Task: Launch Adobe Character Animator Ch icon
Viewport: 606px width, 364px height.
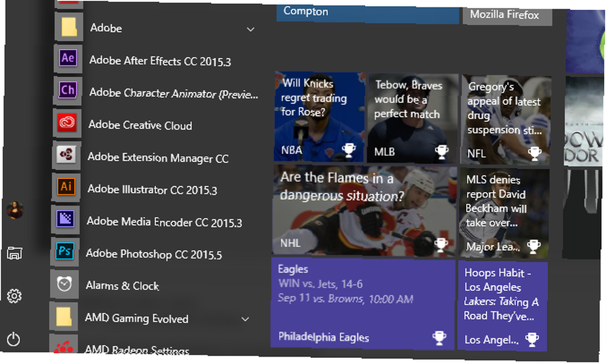Action: pos(67,91)
